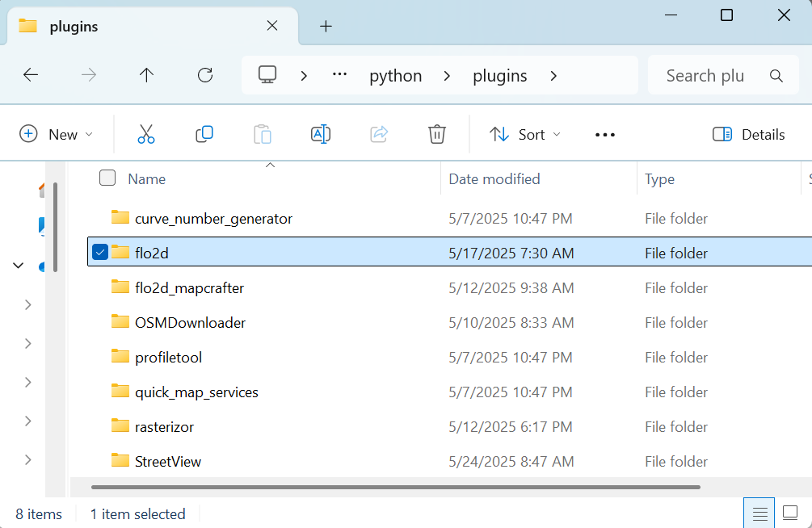
Task: Delete selection with the trash icon
Action: [437, 134]
